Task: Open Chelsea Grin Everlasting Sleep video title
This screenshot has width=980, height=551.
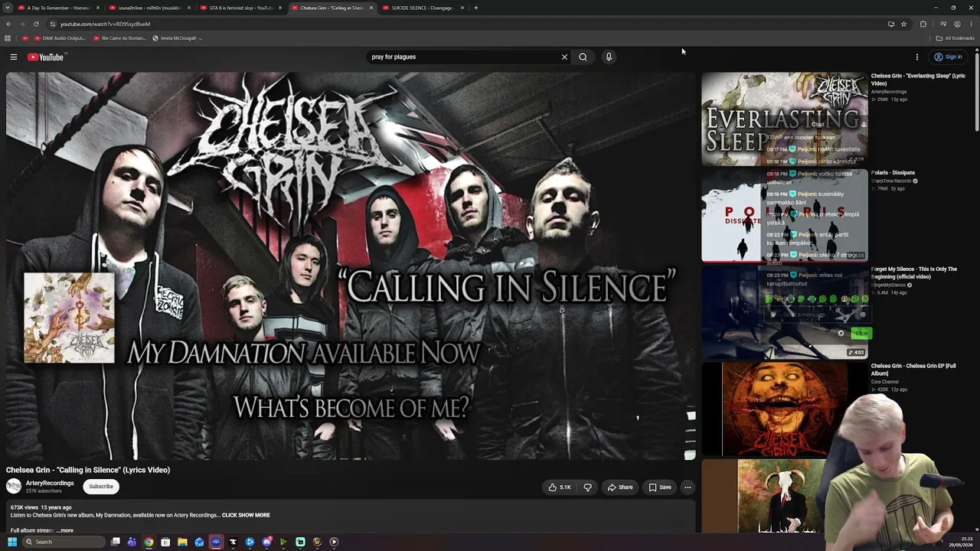Action: point(918,80)
